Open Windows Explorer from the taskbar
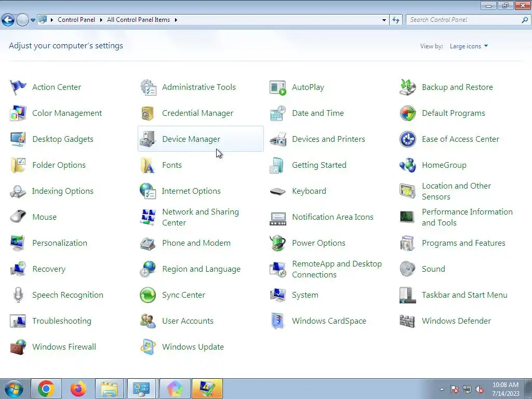 tap(110, 389)
